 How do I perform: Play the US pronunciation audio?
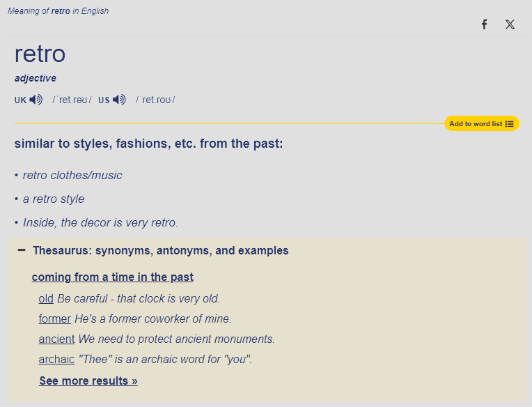119,100
